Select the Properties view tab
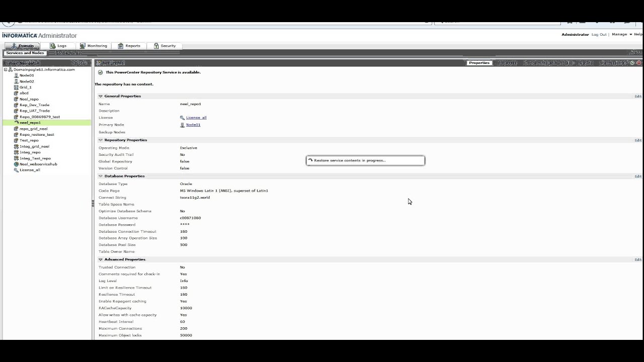 click(479, 63)
